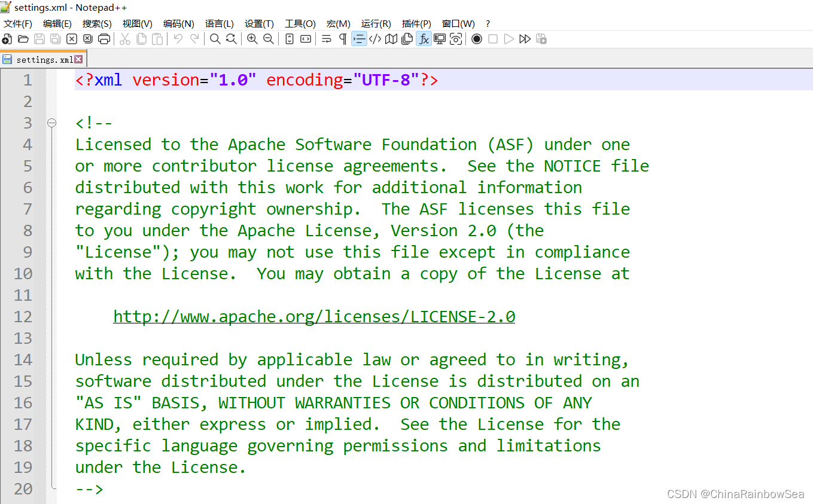813x504 pixels.
Task: Click the Redo arrow icon
Action: point(194,39)
